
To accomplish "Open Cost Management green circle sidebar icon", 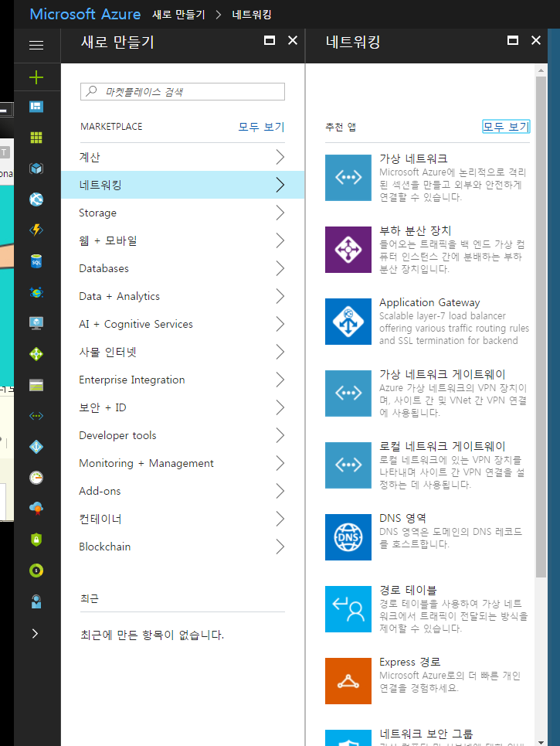I will click(36, 571).
